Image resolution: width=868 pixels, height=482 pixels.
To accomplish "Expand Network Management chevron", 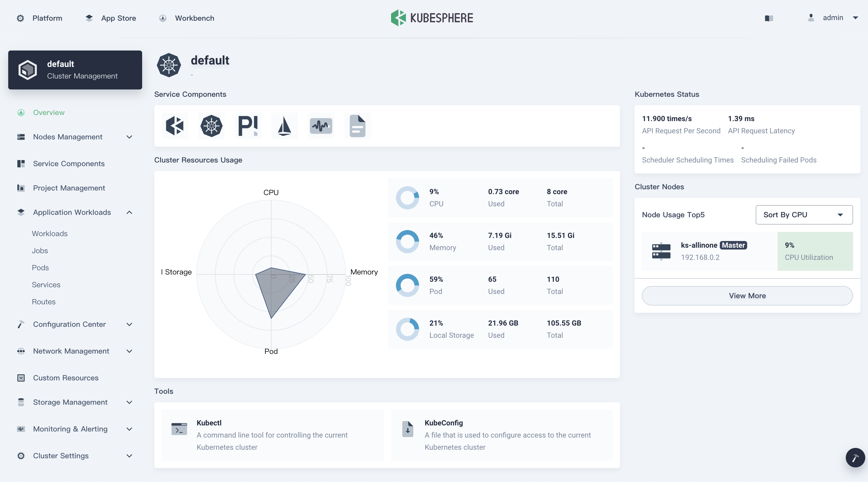I will [x=129, y=351].
